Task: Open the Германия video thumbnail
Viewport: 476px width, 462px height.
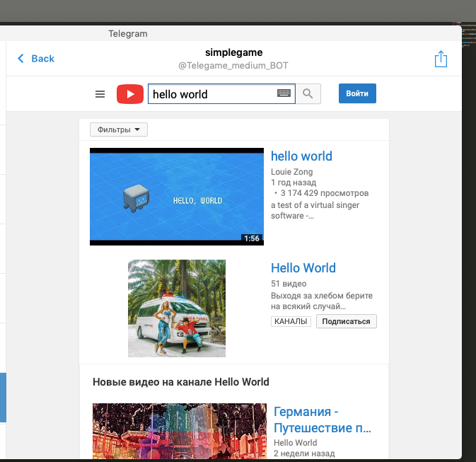Action: pyautogui.click(x=180, y=431)
